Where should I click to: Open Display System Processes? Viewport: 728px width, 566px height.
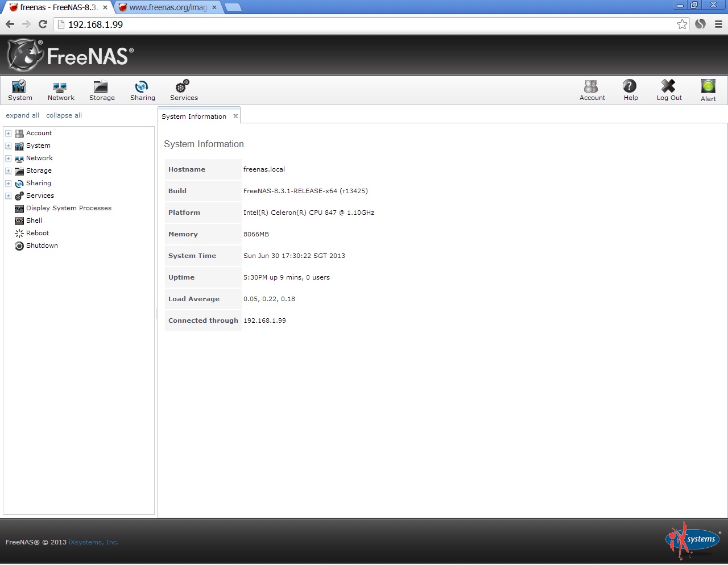(x=68, y=208)
